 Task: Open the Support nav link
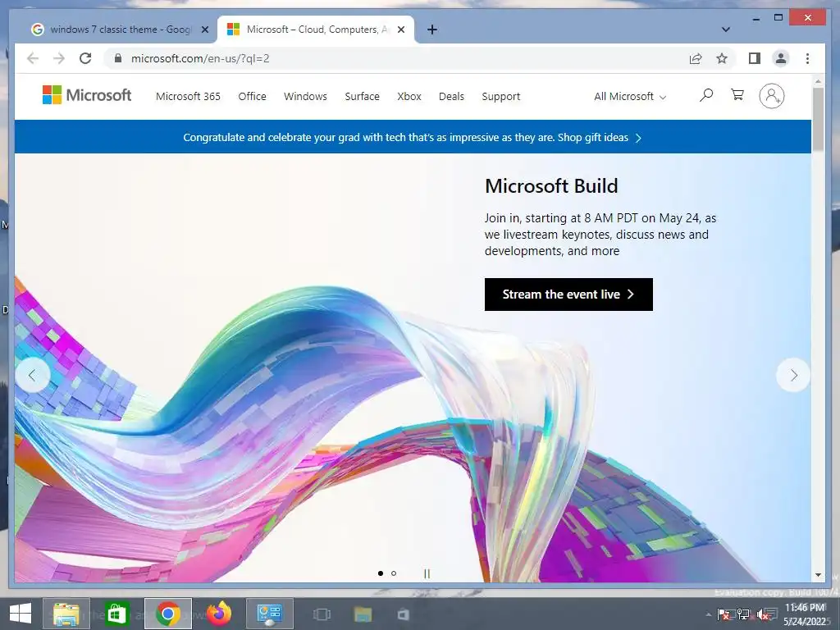click(x=501, y=97)
